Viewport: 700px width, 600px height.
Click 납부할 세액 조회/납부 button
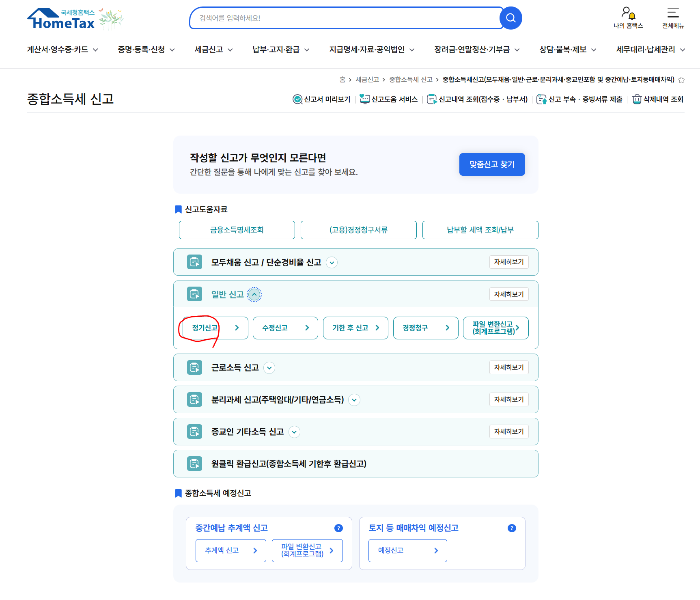pos(480,230)
